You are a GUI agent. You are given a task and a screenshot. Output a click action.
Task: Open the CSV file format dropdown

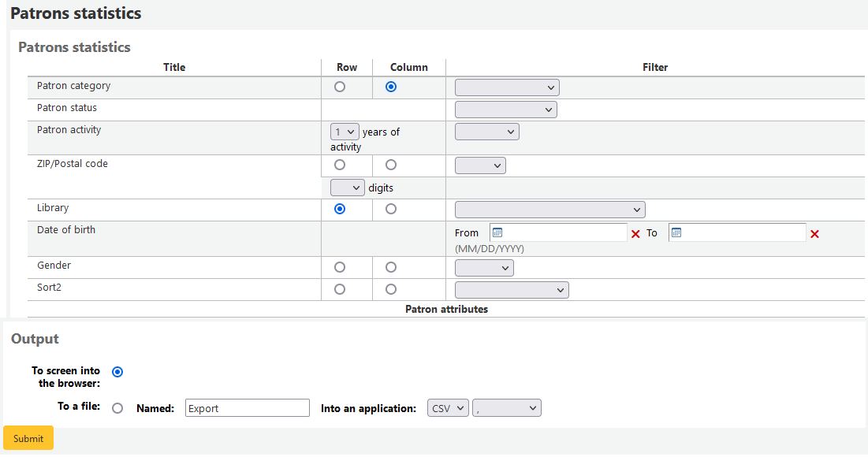click(x=447, y=407)
